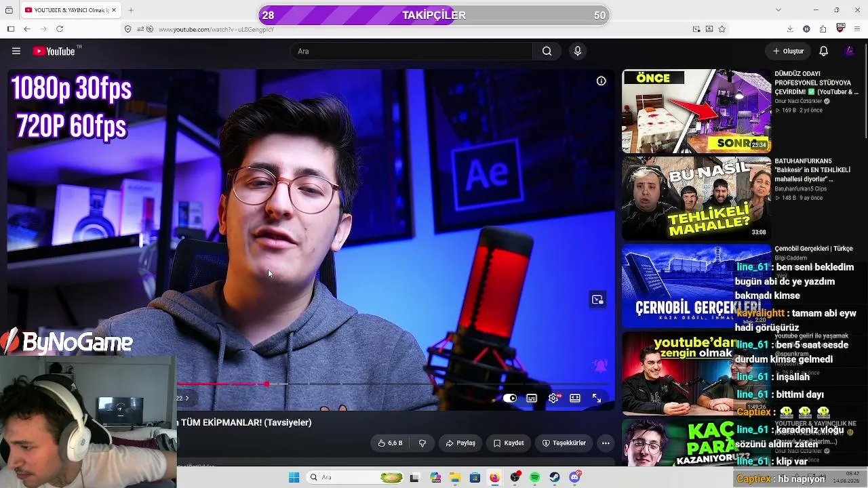Open Discord from the taskbar
The height and width of the screenshot is (488, 868).
click(x=575, y=478)
